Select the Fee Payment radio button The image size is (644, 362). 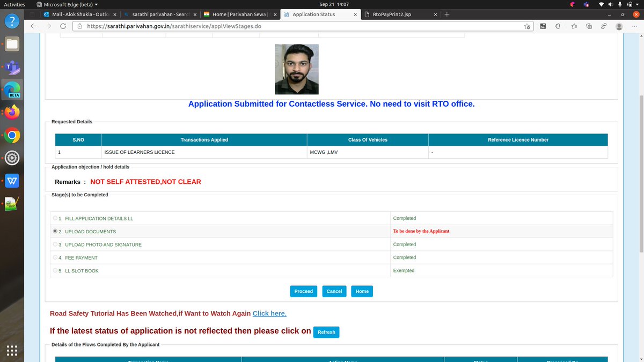[x=55, y=257]
